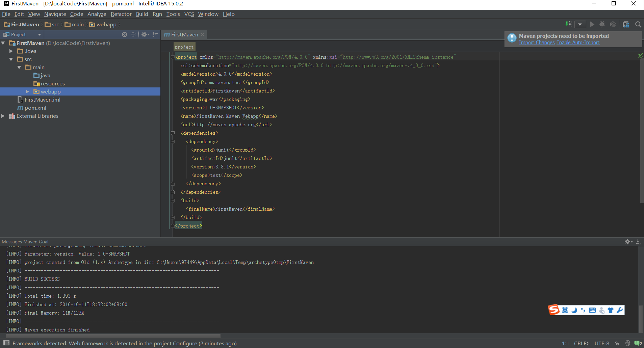
Task: Select the resources folder in tree
Action: pyautogui.click(x=49, y=84)
